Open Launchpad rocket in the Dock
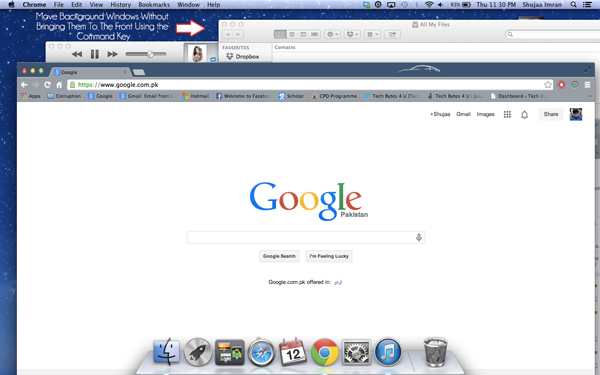 [x=198, y=352]
